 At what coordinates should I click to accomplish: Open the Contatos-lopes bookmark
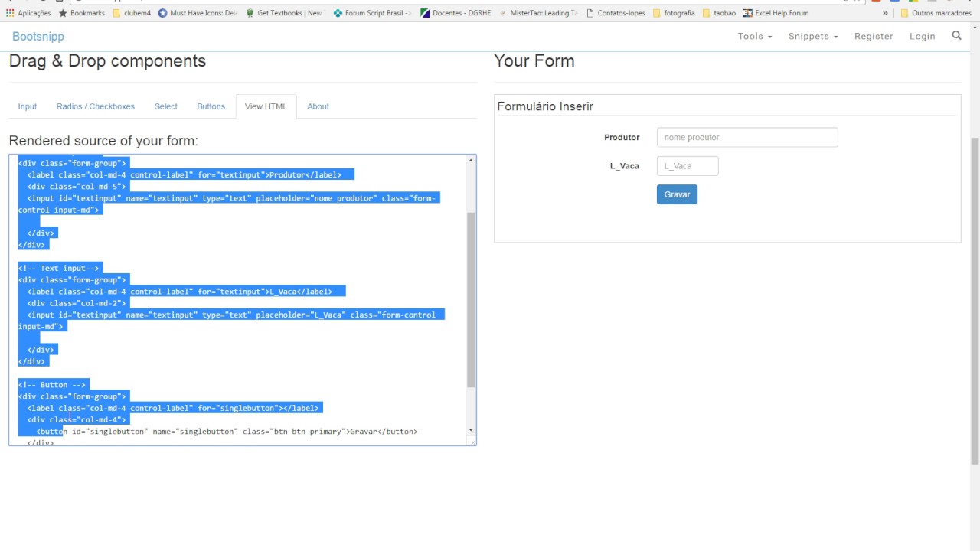coord(616,13)
